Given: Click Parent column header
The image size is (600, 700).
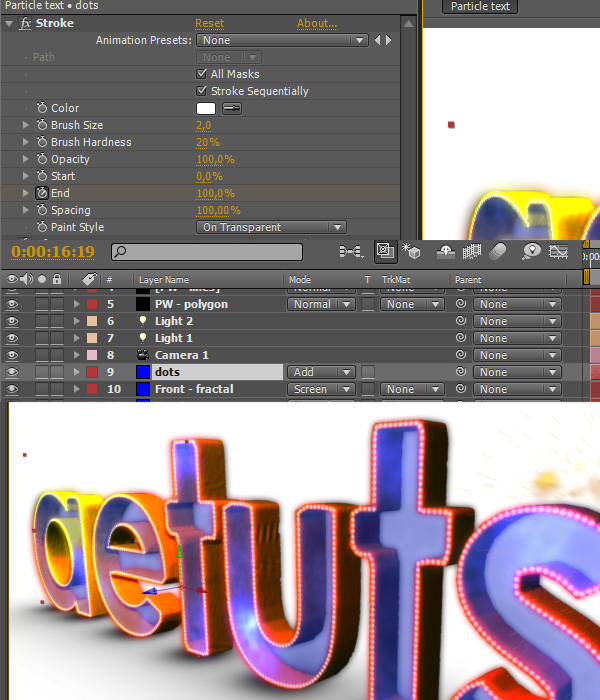Looking at the screenshot, I should coord(468,280).
